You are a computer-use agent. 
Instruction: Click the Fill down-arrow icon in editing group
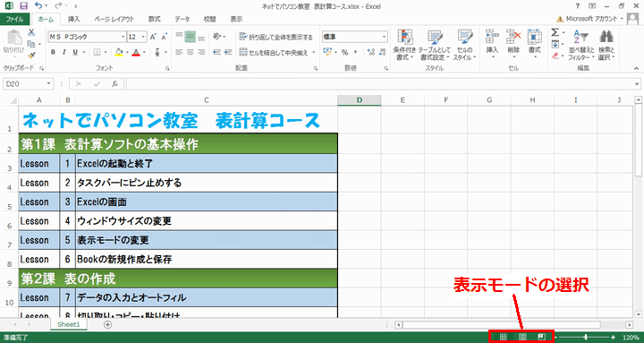click(555, 44)
